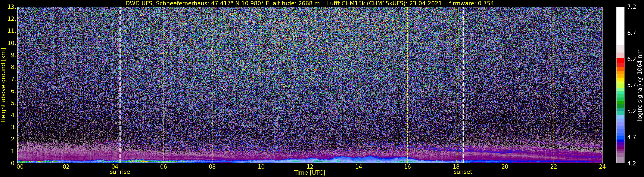The height and width of the screenshot is (177, 644).
Task: Click the colorbar tick value 4.2
Action: coord(632,163)
